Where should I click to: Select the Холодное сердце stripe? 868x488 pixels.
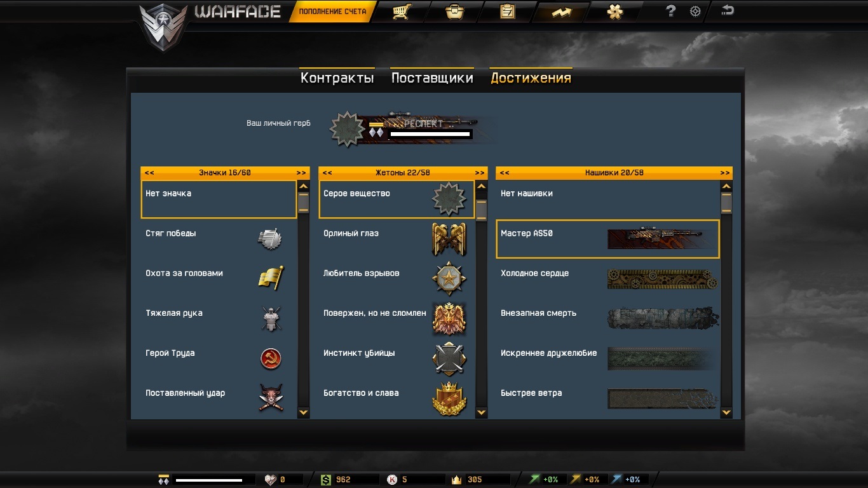[607, 279]
